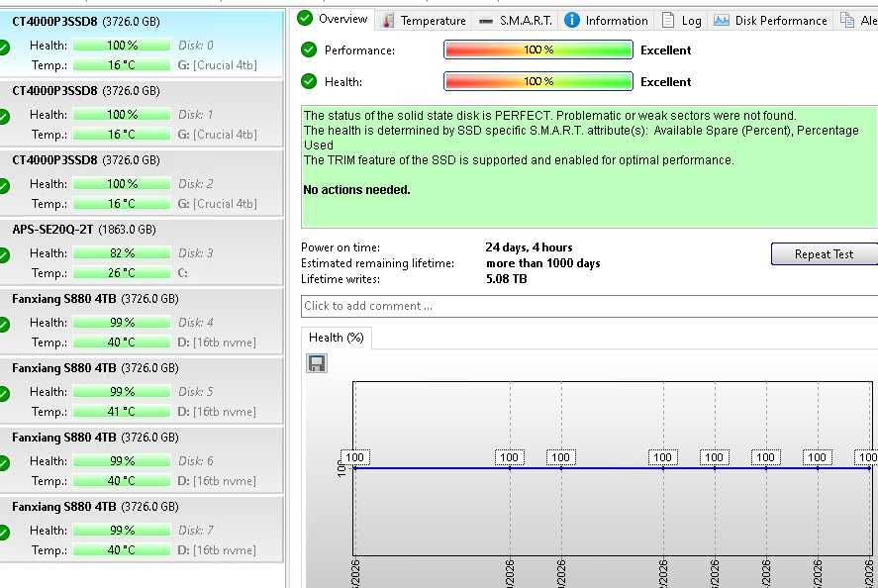The image size is (878, 588).
Task: Click first 100 data point on graph
Action: (354, 457)
